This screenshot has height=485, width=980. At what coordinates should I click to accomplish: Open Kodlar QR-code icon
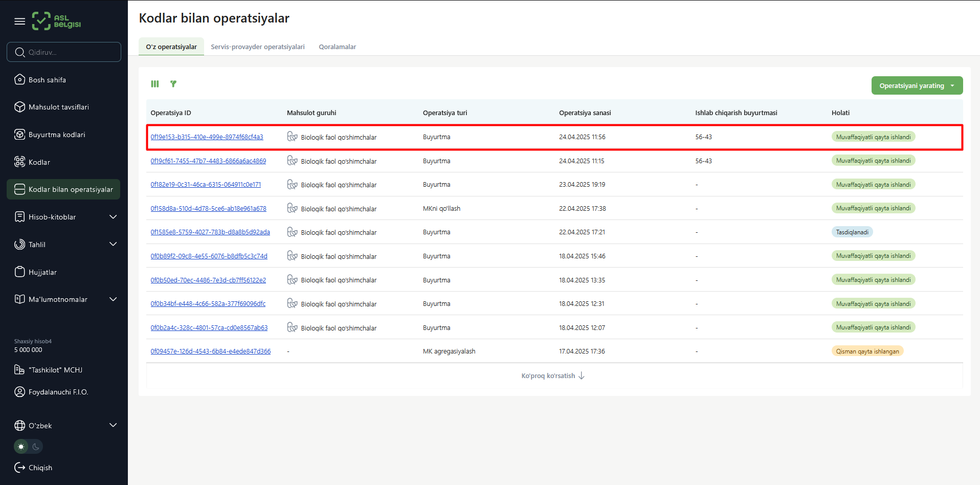click(19, 162)
